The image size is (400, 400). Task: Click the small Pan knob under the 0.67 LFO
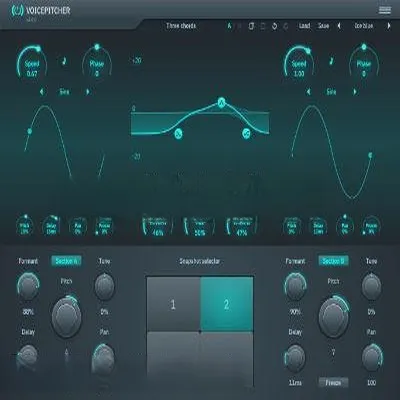click(x=78, y=227)
